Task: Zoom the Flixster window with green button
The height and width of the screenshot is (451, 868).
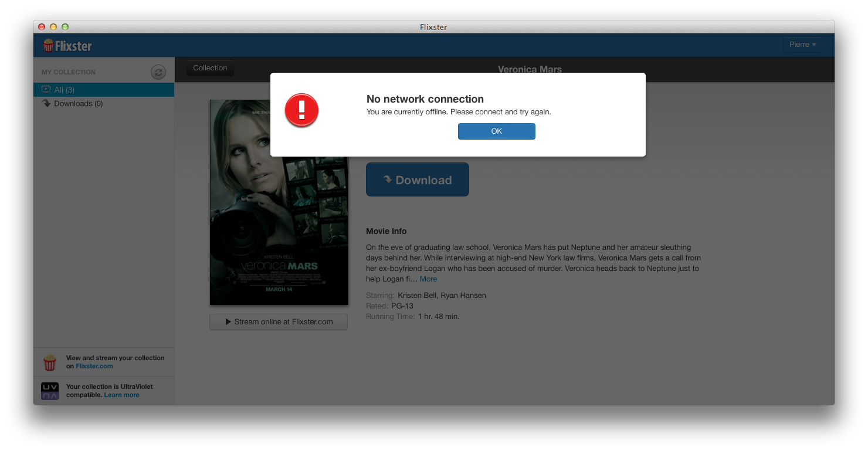Action: [65, 27]
